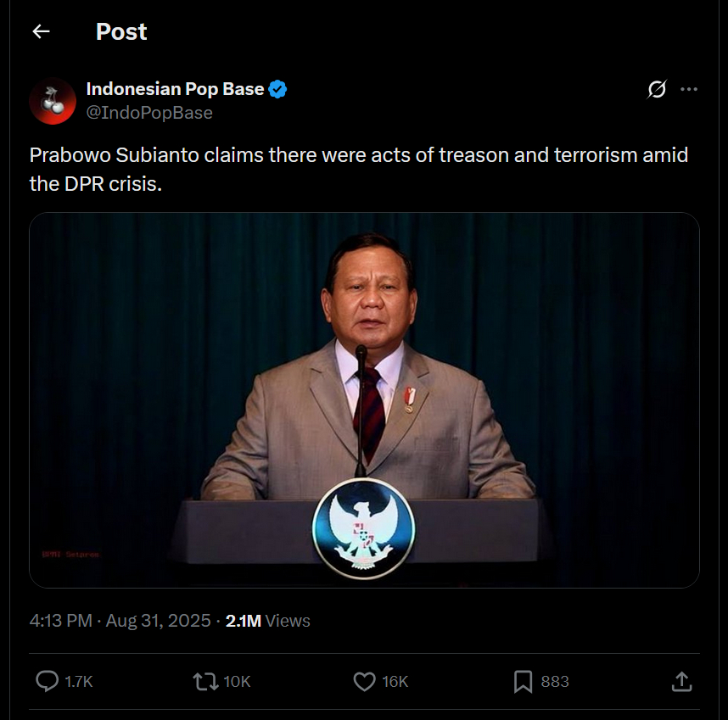
Task: Click the Grok slashed-circle icon
Action: click(x=657, y=89)
